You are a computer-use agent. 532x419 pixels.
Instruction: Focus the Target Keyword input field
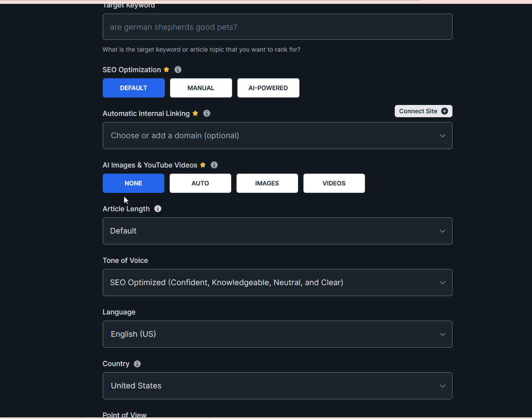click(277, 27)
